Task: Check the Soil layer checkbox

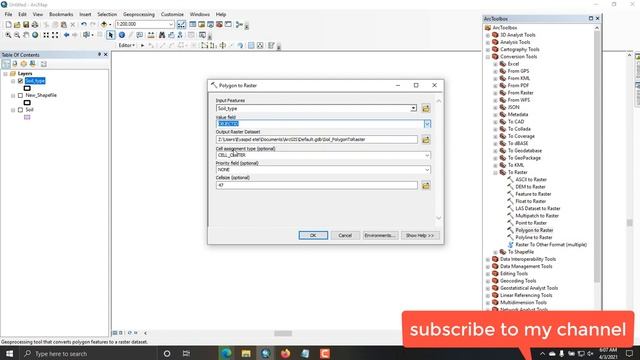Action: point(20,110)
